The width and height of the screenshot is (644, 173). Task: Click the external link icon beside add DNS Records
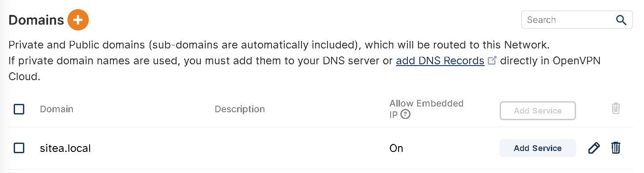pos(492,60)
